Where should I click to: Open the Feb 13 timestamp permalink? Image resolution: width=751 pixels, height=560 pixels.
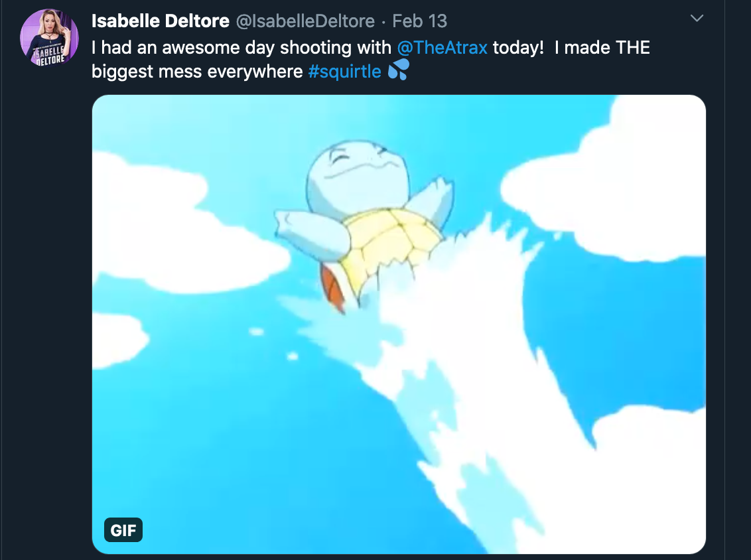419,21
